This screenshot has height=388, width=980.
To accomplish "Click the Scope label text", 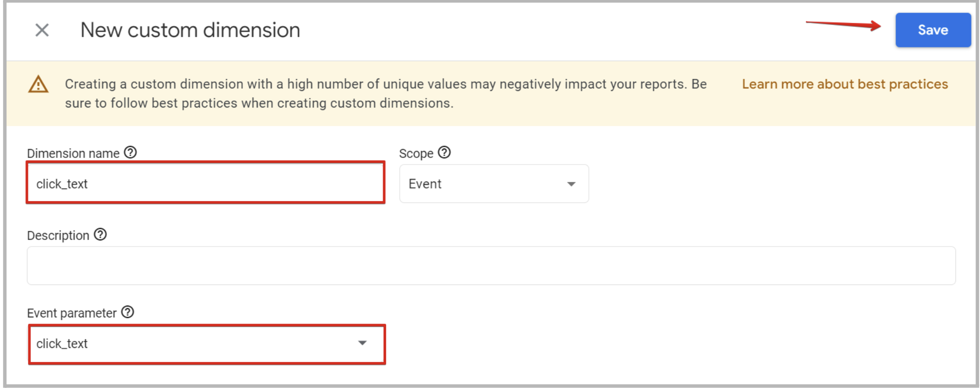I will click(x=416, y=153).
